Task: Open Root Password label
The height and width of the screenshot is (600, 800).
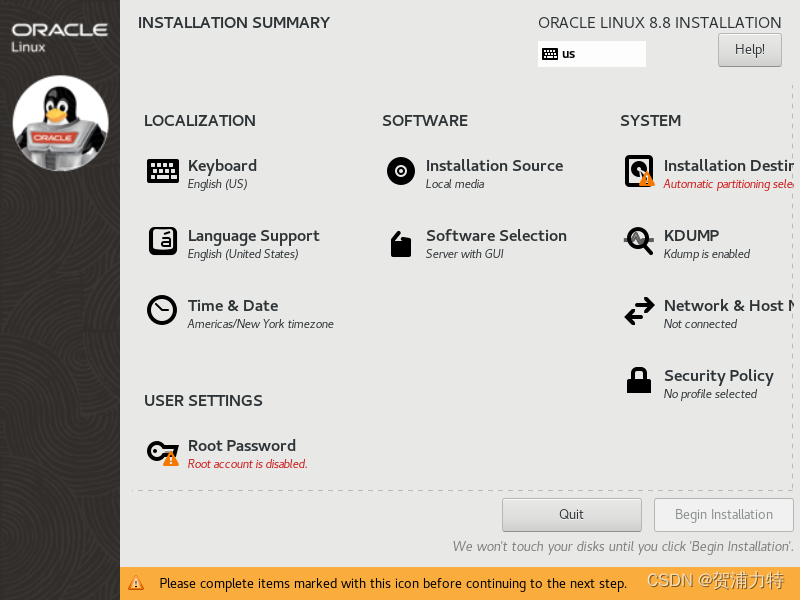Action: tap(242, 445)
